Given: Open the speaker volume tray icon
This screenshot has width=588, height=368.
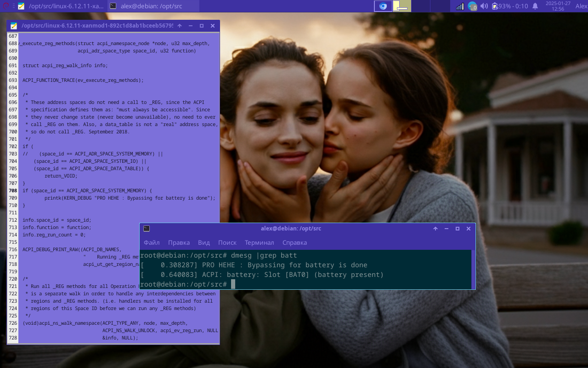Looking at the screenshot, I should click(484, 6).
